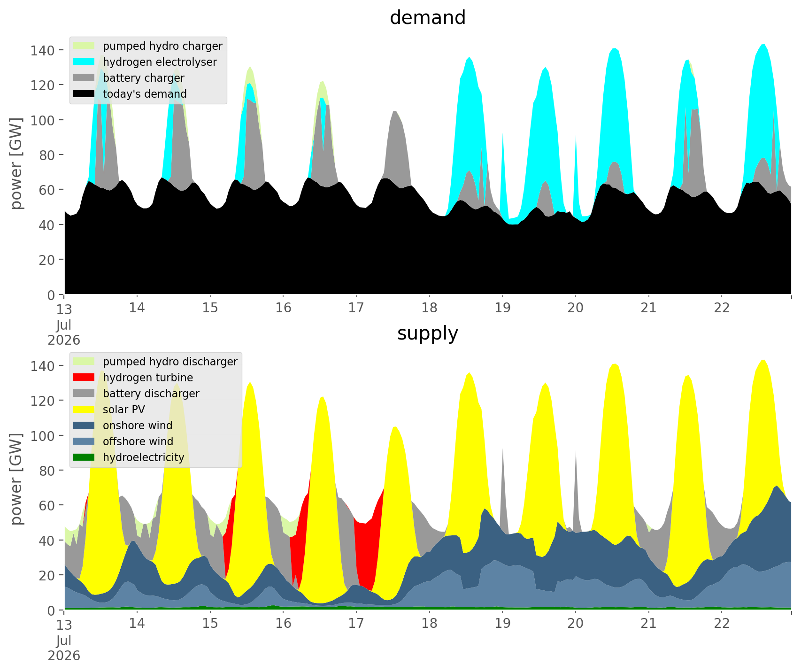Image resolution: width=801 pixels, height=672 pixels.
Task: Click date tick 16 on the demand chart
Action: [x=283, y=308]
